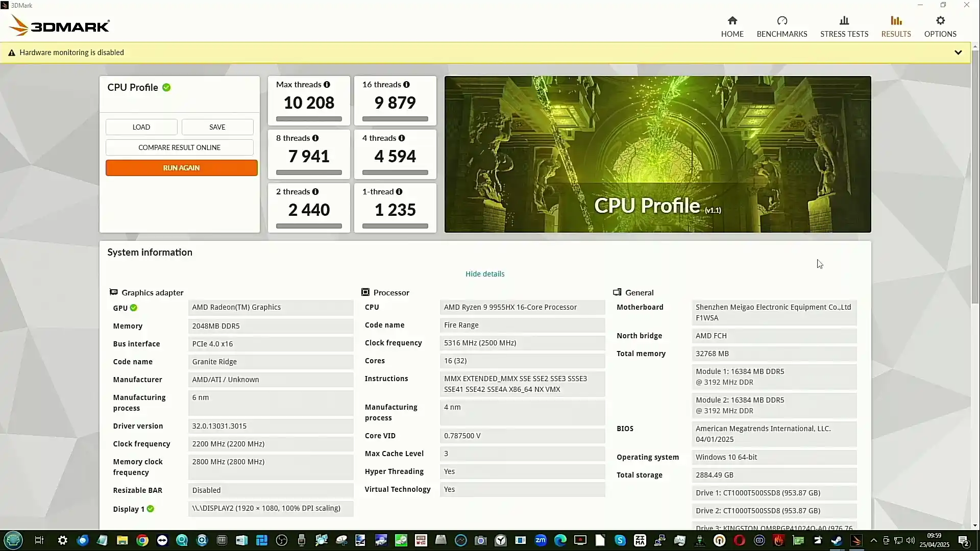Click COMPARE RESULT ONLINE

click(180, 147)
